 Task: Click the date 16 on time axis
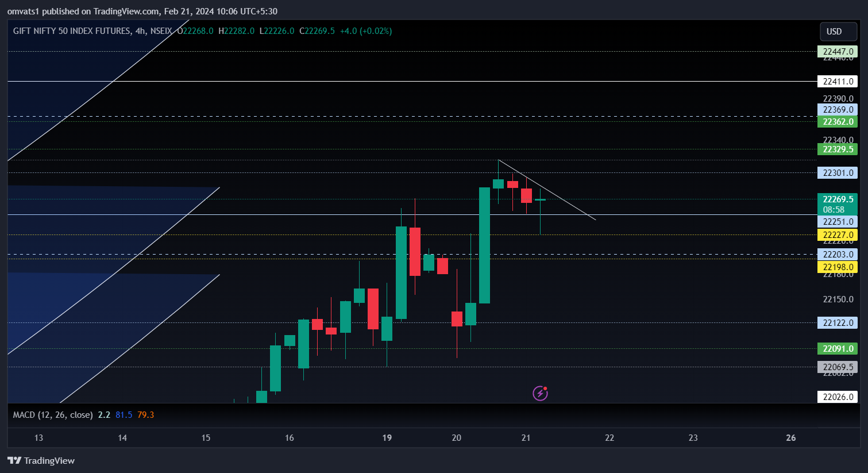click(290, 438)
